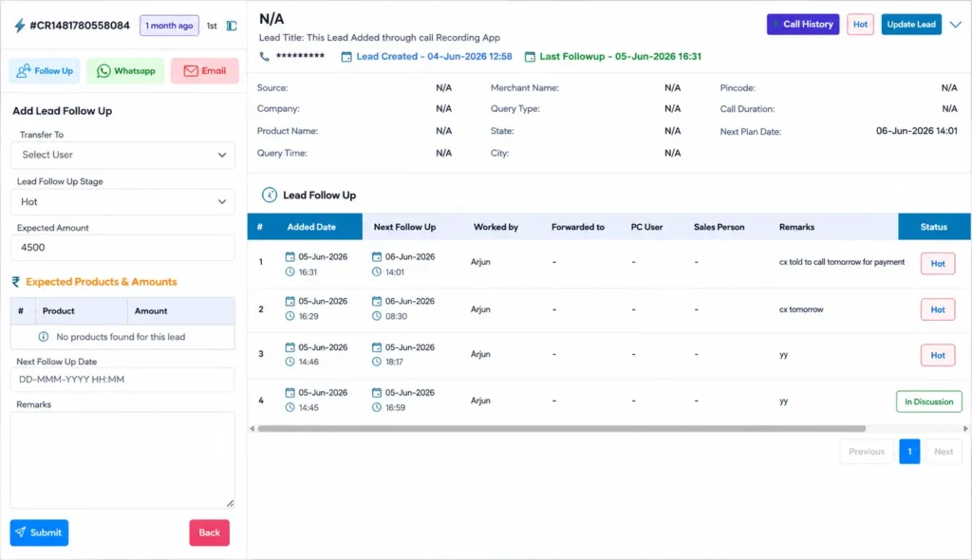Click remark 'cx told to call tomorrow for payment'
The width and height of the screenshot is (972, 560).
coord(842,262)
